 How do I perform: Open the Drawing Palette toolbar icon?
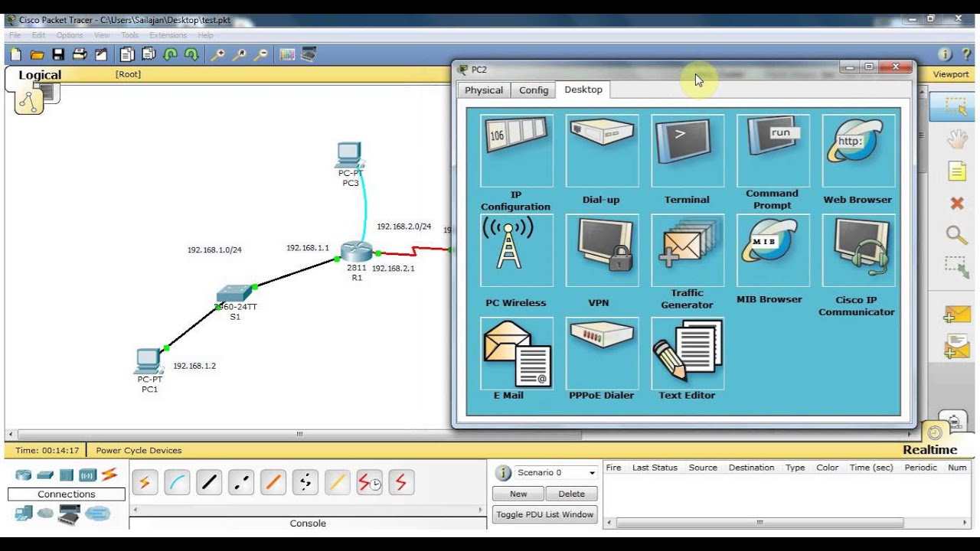click(288, 54)
